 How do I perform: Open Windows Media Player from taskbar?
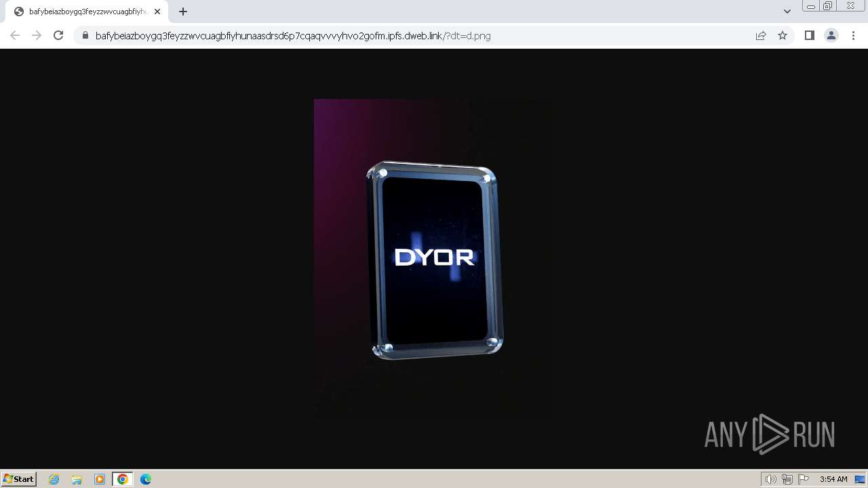100,479
